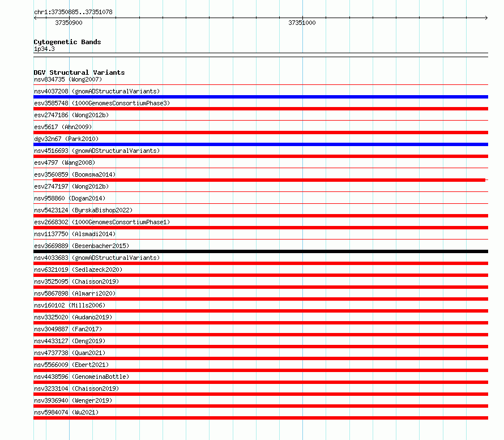504x440 pixels.
Task: Click the red bar under nsv5984074
Action: [x=260, y=418]
